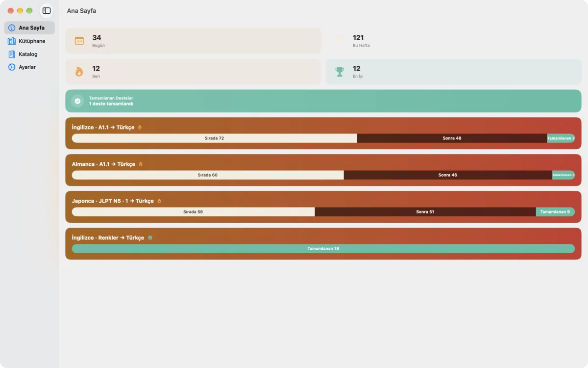
Task: Open Ana Sayfa in the sidebar
Action: coord(29,28)
